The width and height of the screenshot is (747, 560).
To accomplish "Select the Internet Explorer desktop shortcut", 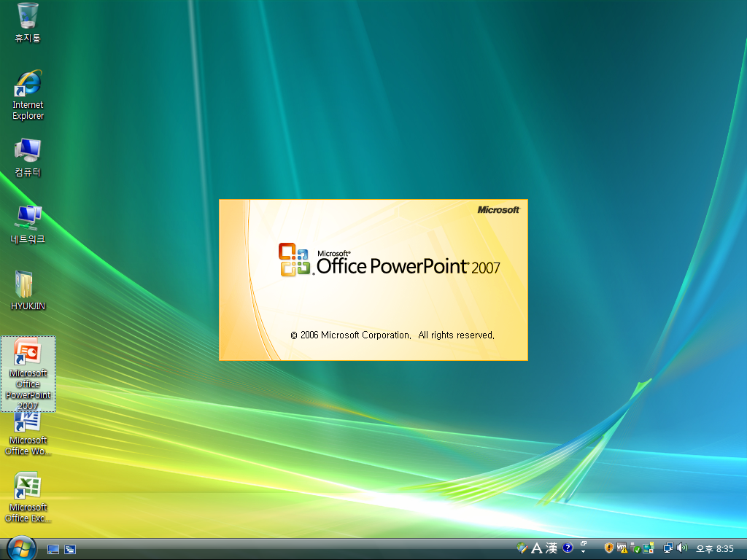I will point(28,95).
